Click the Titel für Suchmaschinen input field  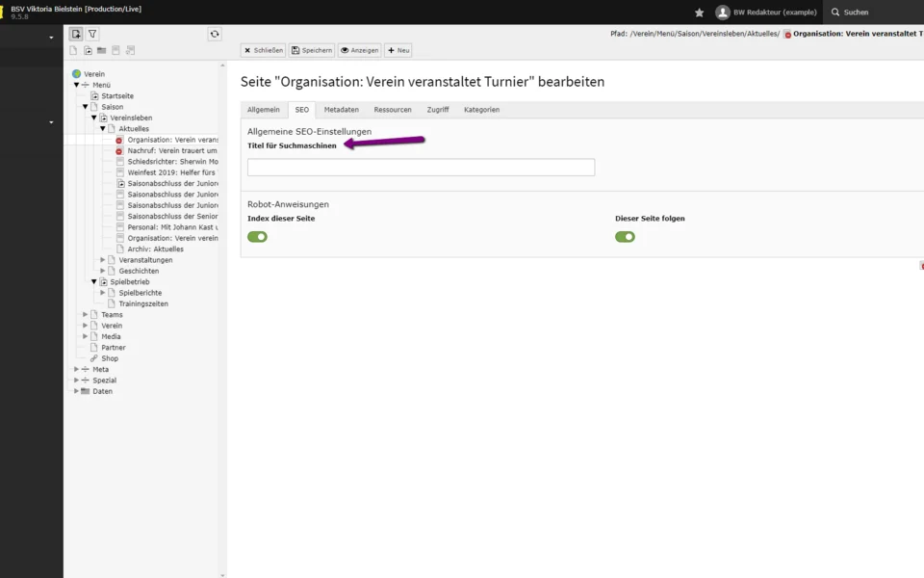coord(421,168)
